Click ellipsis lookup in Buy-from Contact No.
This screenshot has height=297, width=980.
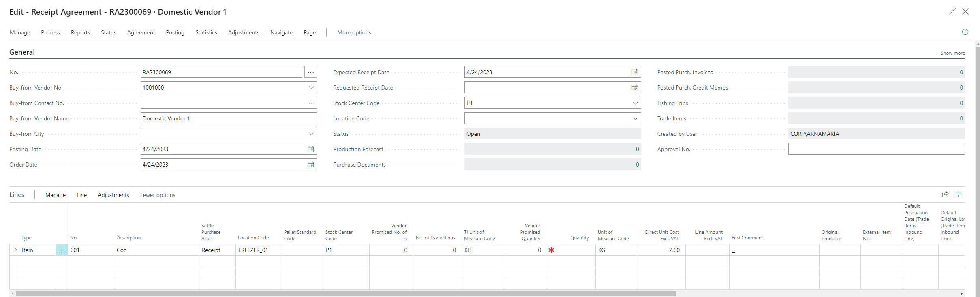click(311, 103)
